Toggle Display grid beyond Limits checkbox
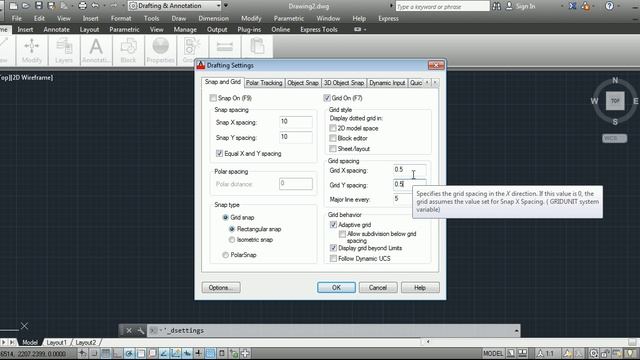 pyautogui.click(x=333, y=248)
